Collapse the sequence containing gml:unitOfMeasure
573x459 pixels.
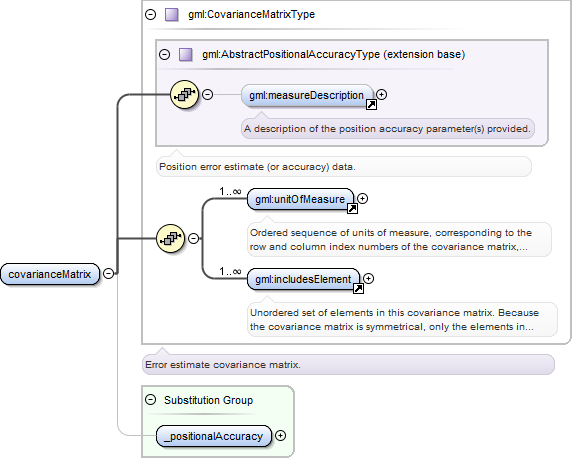[x=193, y=239]
